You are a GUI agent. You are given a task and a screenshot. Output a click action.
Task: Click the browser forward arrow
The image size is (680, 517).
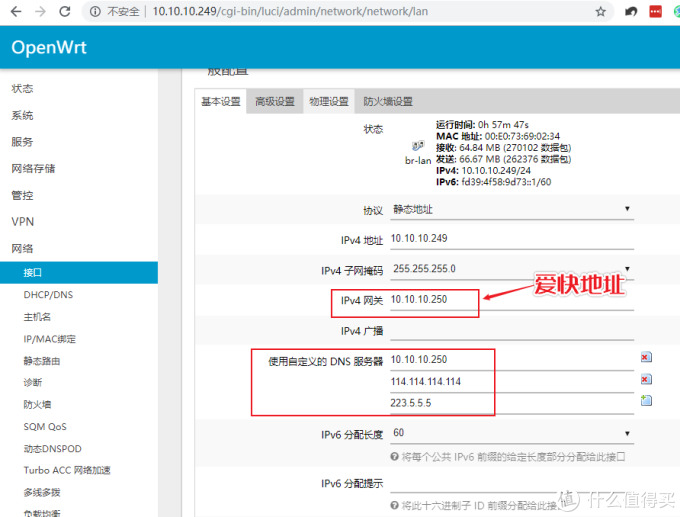coord(40,11)
